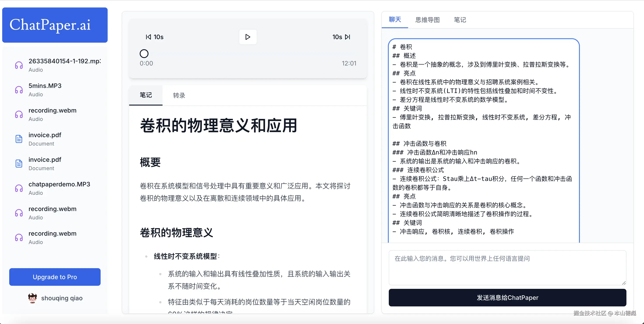The height and width of the screenshot is (324, 644).
Task: Click the shouqing qiao avatar icon
Action: click(33, 298)
